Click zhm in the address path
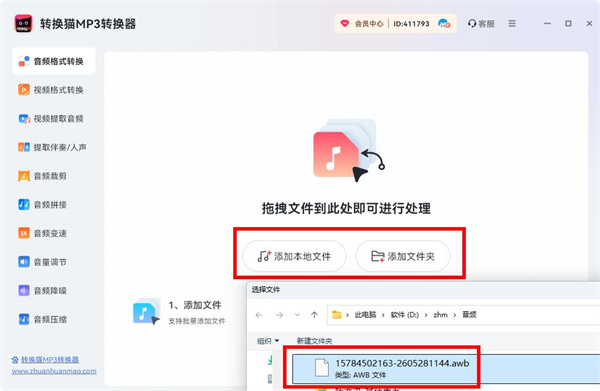 pyautogui.click(x=440, y=315)
